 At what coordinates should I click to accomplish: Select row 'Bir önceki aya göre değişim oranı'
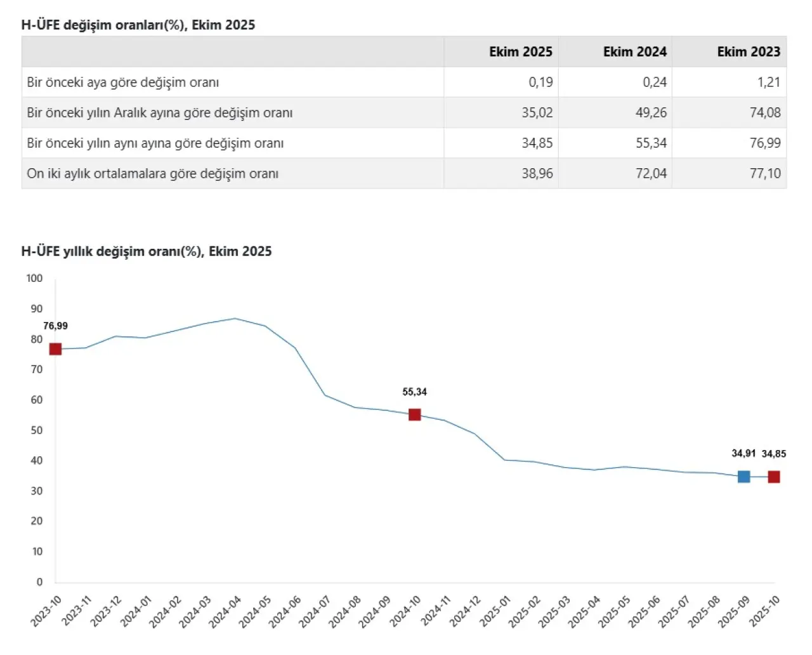tap(123, 83)
